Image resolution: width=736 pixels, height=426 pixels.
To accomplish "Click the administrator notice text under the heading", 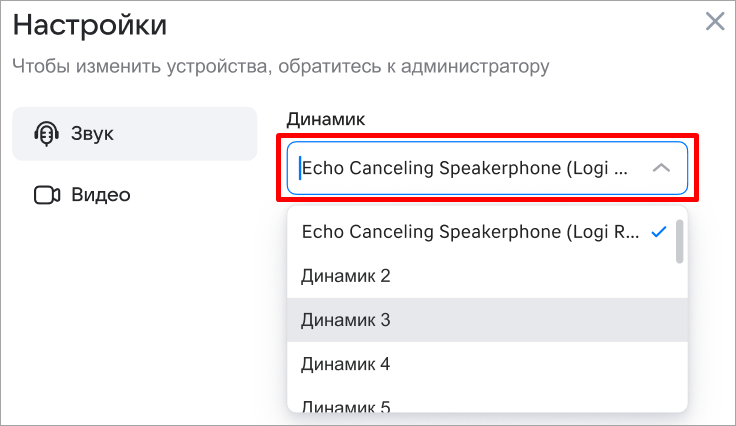I will 280,68.
